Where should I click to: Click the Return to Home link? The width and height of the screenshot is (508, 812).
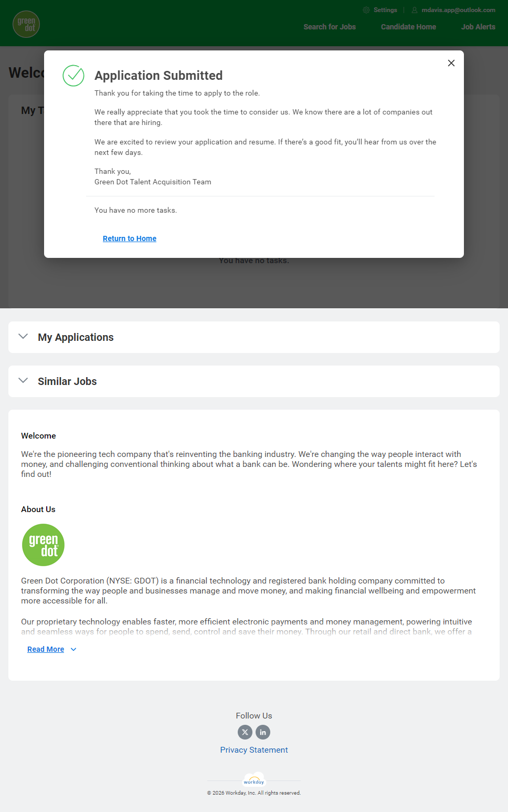[x=130, y=238]
